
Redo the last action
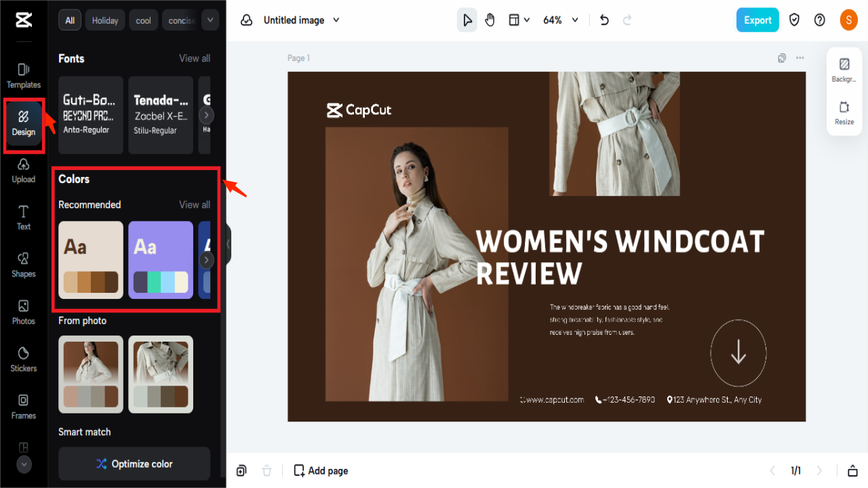click(627, 20)
